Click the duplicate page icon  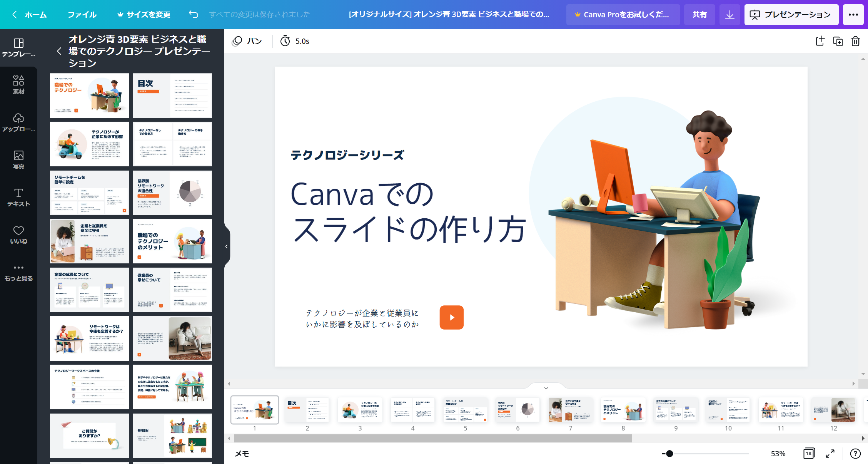click(838, 41)
